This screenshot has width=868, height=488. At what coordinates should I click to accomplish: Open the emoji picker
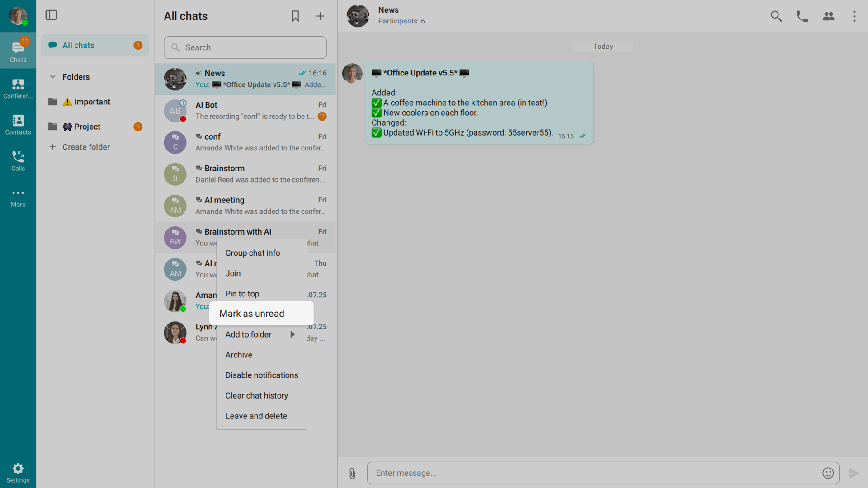828,473
